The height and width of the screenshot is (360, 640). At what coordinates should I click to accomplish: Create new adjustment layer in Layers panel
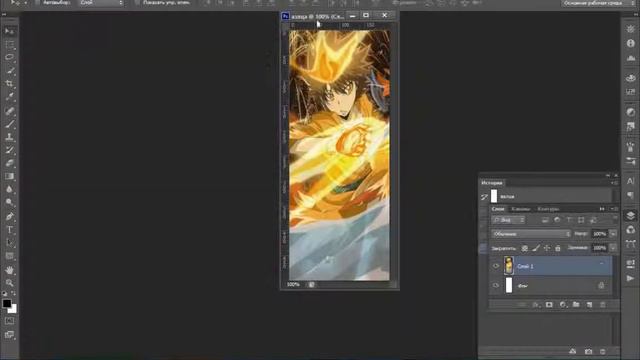coord(563,304)
